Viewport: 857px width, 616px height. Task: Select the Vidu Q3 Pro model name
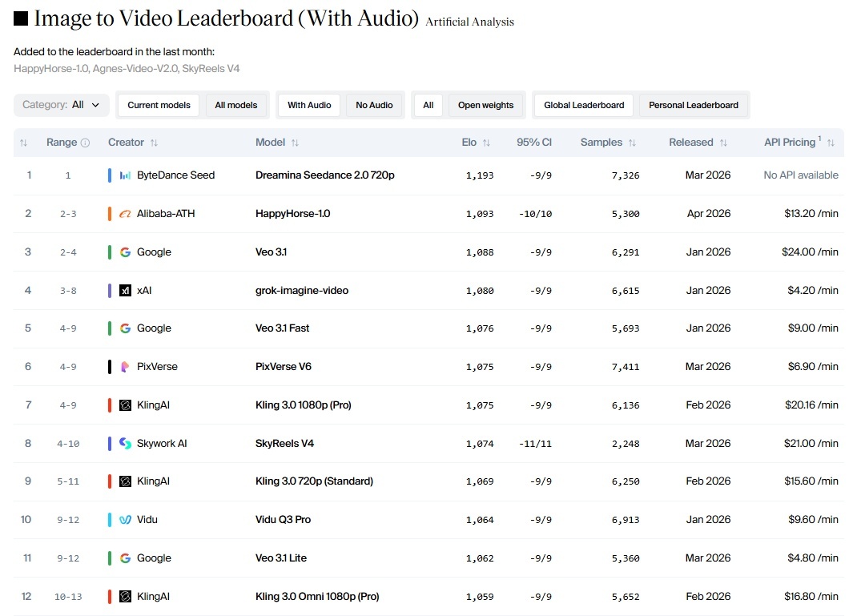[283, 519]
